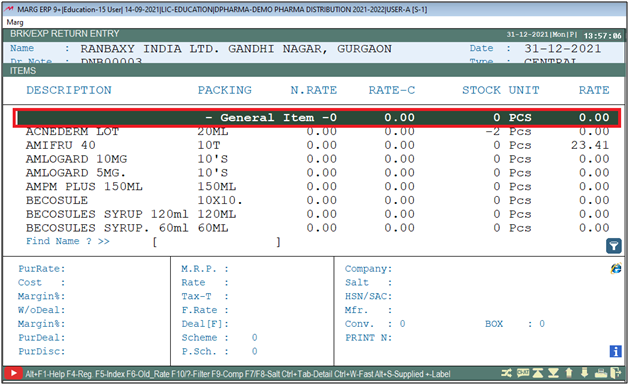Screen dimensions: 630x385
Task: Click the BOX field value
Action: point(542,324)
